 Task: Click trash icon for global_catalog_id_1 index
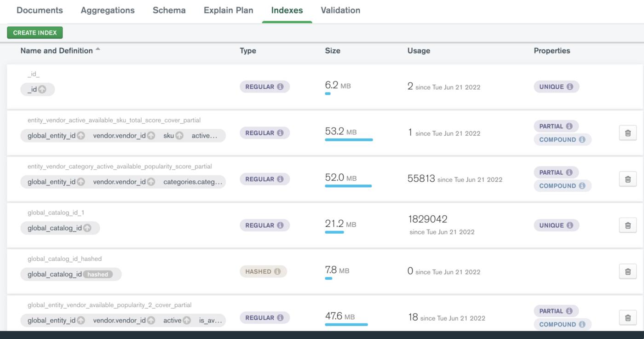[x=627, y=225]
